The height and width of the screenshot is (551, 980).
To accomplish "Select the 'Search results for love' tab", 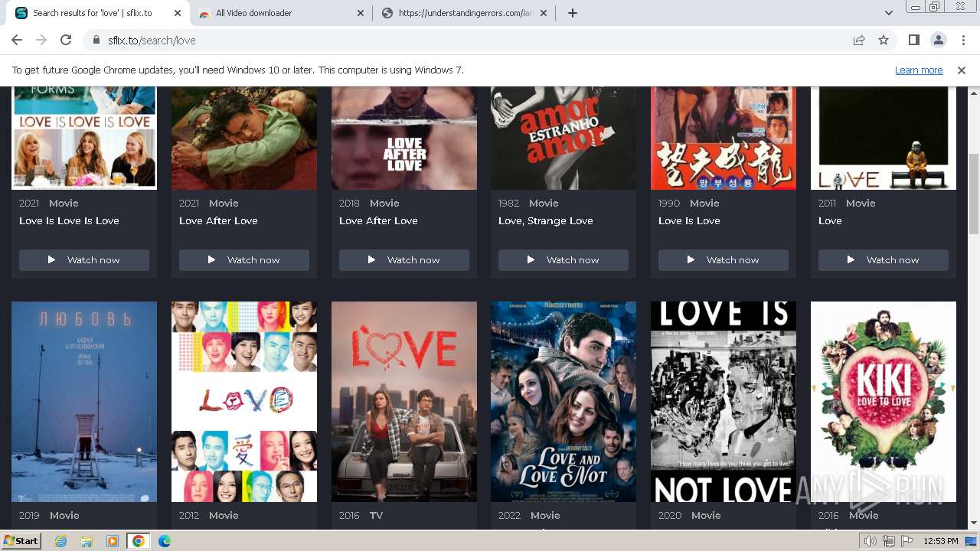I will click(97, 13).
